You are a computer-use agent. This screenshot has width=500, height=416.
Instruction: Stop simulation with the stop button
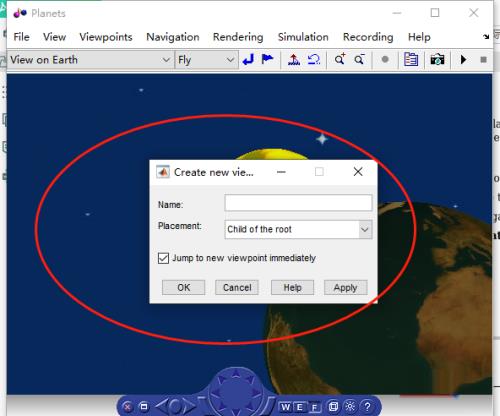click(483, 60)
